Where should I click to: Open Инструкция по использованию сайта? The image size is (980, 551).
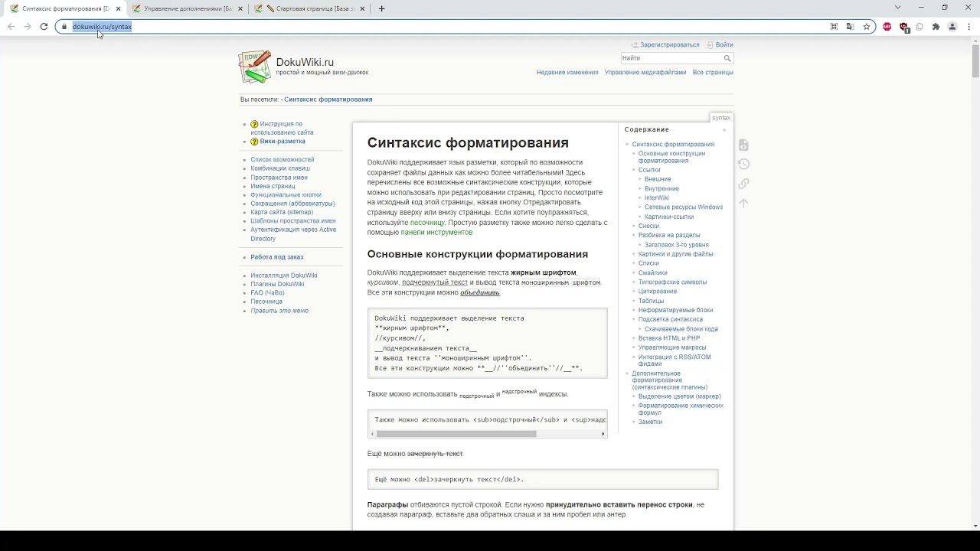[282, 129]
